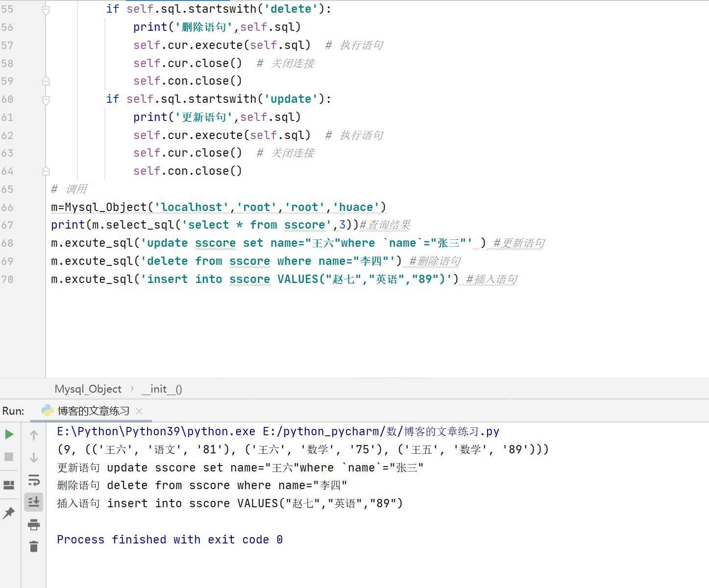Screen dimensions: 709x588
Task: Click the fold marker beside line 59
Action: click(46, 81)
